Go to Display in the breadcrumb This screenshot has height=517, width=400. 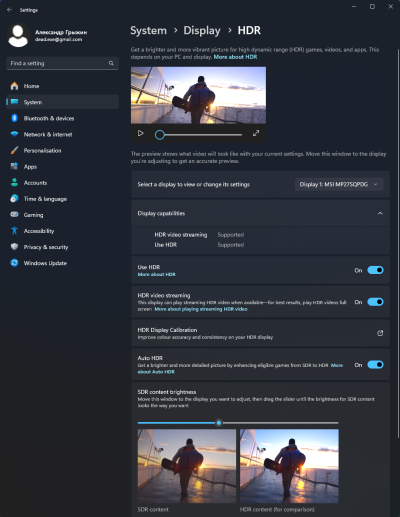(x=202, y=30)
